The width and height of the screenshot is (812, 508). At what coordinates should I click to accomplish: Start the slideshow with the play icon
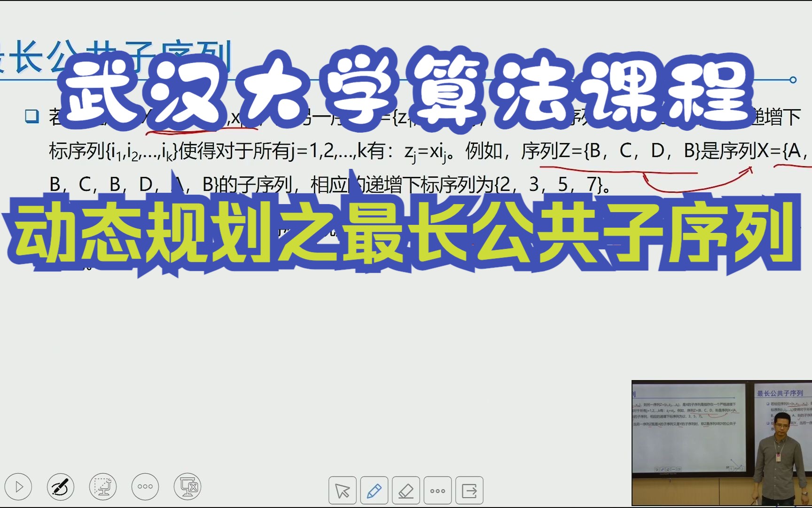click(x=18, y=487)
